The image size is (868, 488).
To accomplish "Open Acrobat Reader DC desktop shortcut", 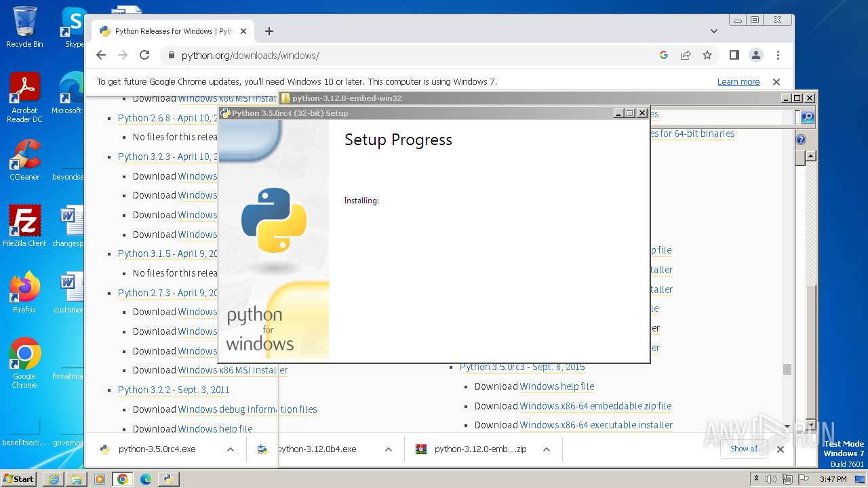I will click(24, 98).
